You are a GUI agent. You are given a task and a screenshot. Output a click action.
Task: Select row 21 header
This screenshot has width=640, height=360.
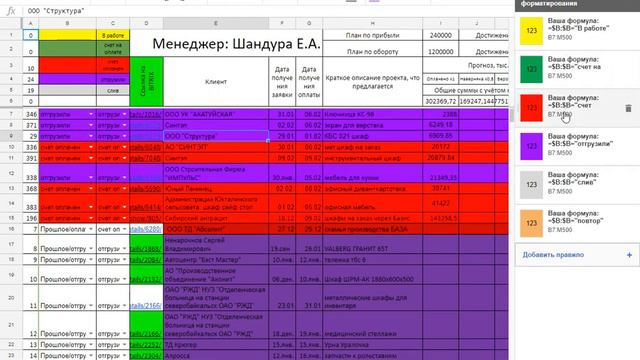[x=11, y=325]
